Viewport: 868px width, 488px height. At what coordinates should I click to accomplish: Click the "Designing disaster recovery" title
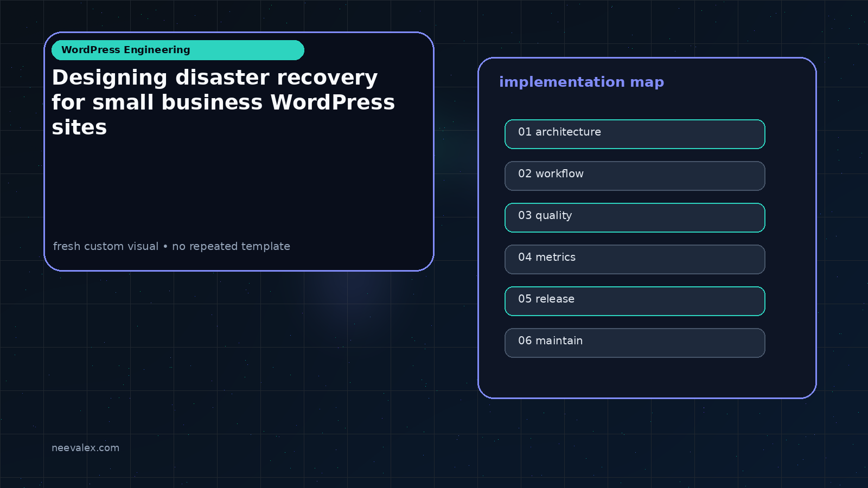224,102
